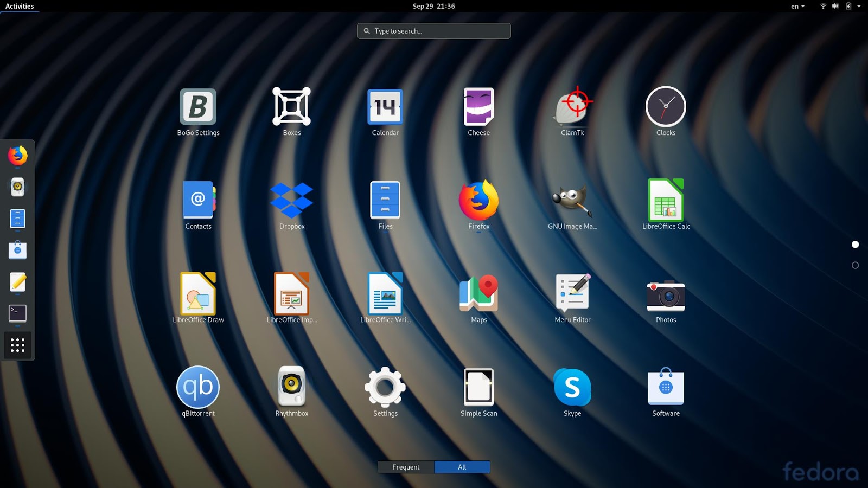Open Rhythmbox from the dock
868x488 pixels.
click(18, 187)
